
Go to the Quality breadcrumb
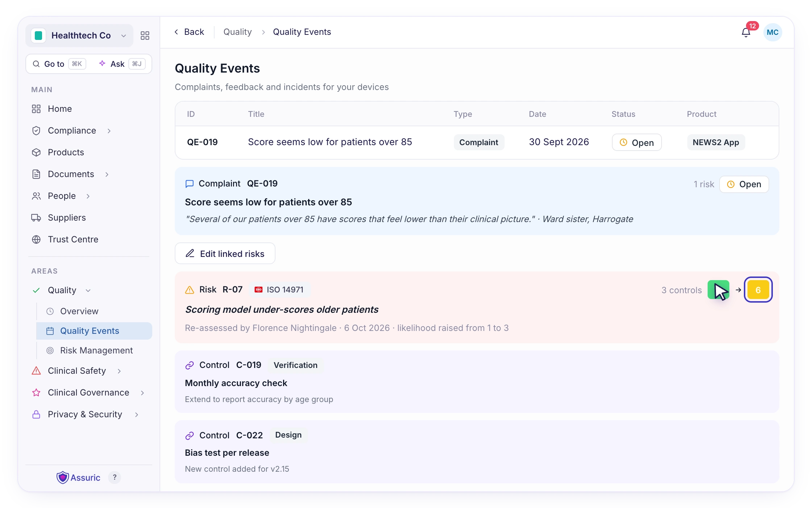[x=237, y=32]
